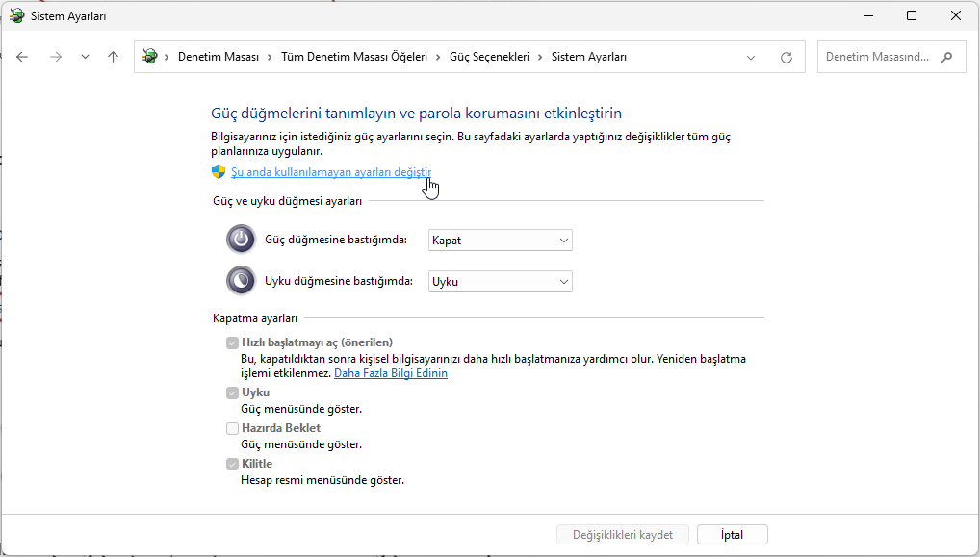This screenshot has width=980, height=557.
Task: Toggle the Uyku checkbox
Action: point(232,392)
